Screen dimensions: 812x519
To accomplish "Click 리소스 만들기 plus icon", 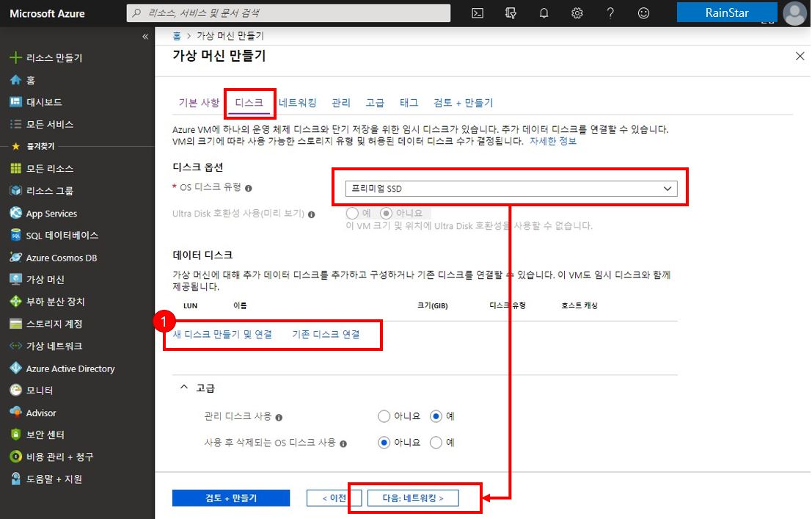I will pos(15,57).
